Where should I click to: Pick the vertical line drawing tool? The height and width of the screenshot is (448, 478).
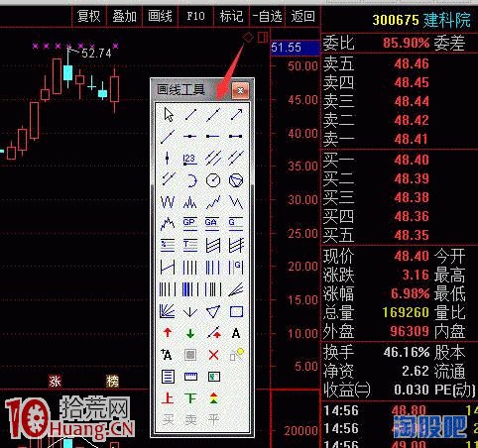(168, 158)
